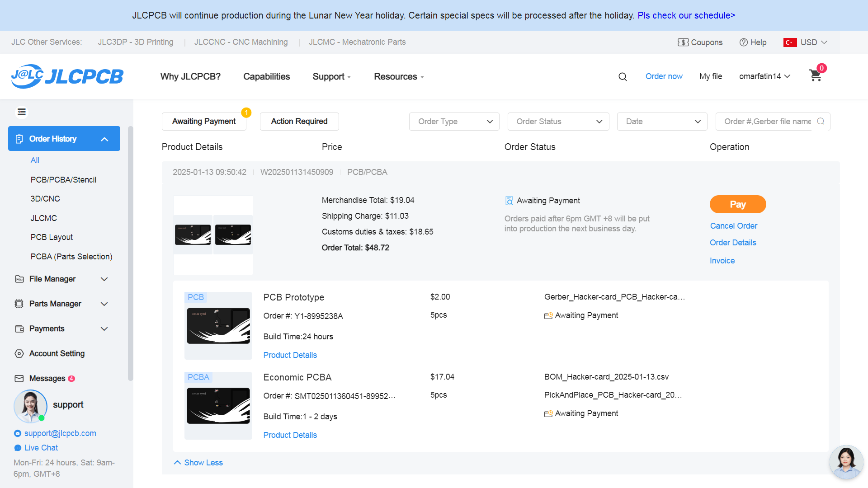Open JLCCNC - CNC Machining service link

(241, 42)
